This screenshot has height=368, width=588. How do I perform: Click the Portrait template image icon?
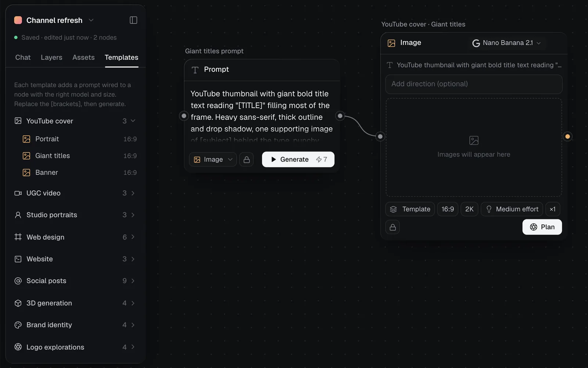[x=26, y=139]
